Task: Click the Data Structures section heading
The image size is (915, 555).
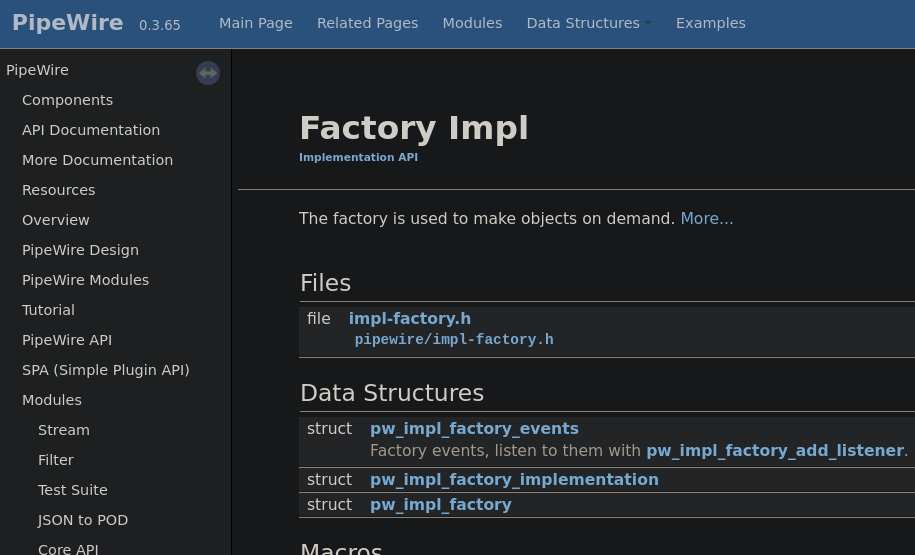Action: coord(392,393)
